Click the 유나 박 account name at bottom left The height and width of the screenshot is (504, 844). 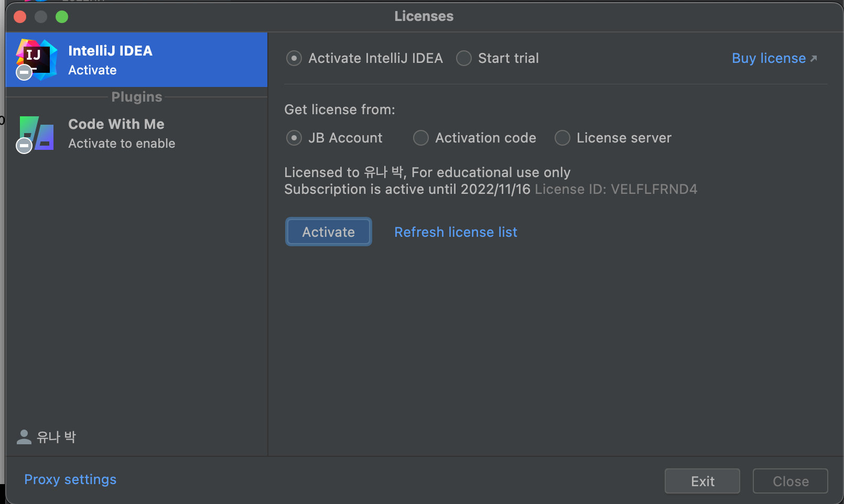(x=57, y=437)
